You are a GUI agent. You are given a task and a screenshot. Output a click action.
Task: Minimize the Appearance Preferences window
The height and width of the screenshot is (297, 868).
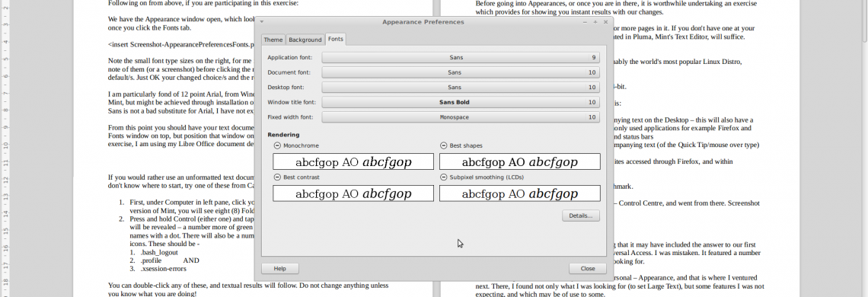point(585,22)
